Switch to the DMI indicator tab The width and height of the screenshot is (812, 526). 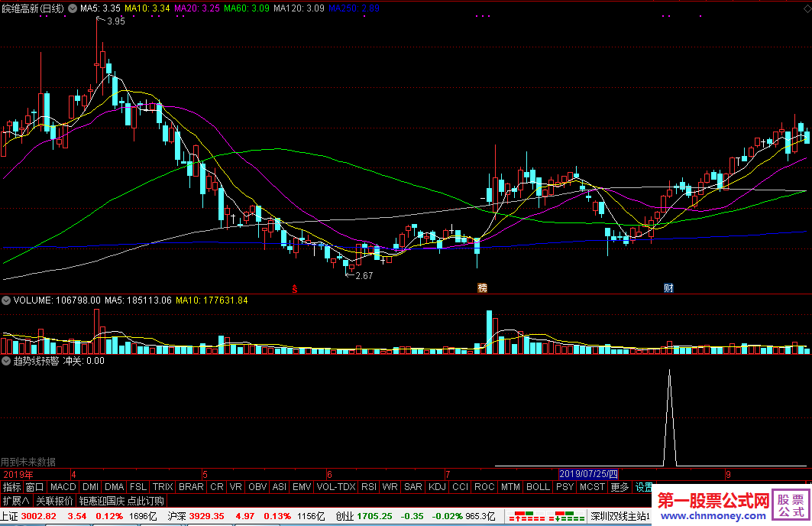[91, 487]
